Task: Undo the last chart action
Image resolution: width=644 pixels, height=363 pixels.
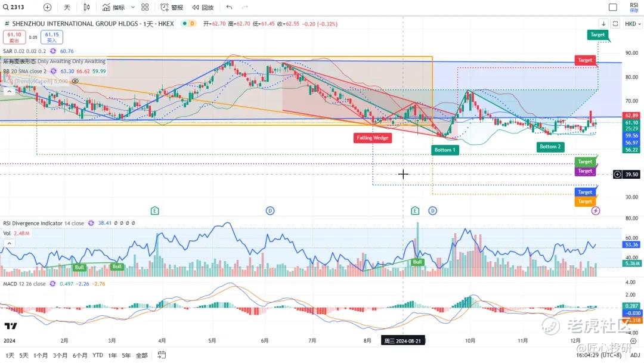Action: pos(229,7)
